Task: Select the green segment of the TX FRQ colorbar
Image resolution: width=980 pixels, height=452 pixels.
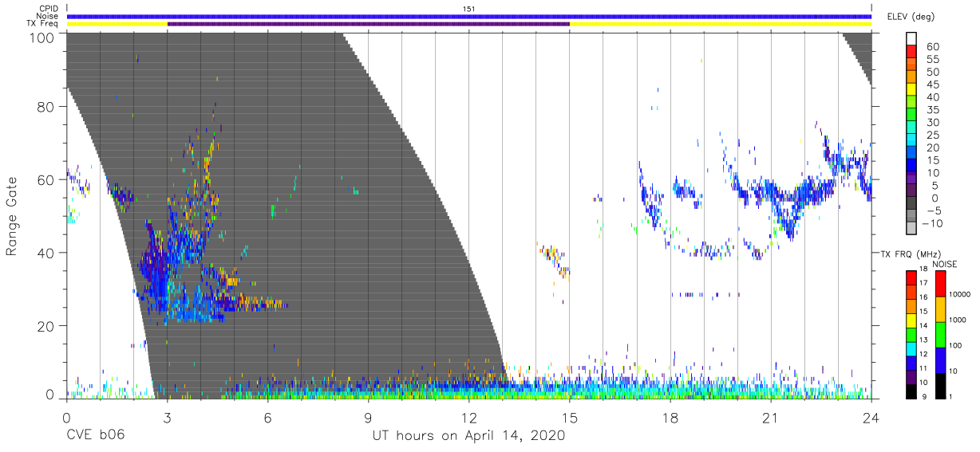Action: click(x=911, y=335)
